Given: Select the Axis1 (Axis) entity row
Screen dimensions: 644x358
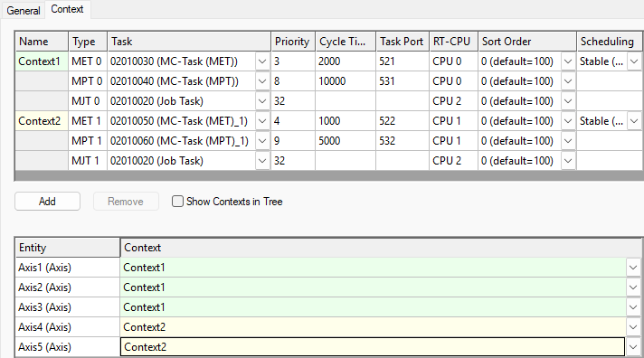Looking at the screenshot, I should pos(68,268).
